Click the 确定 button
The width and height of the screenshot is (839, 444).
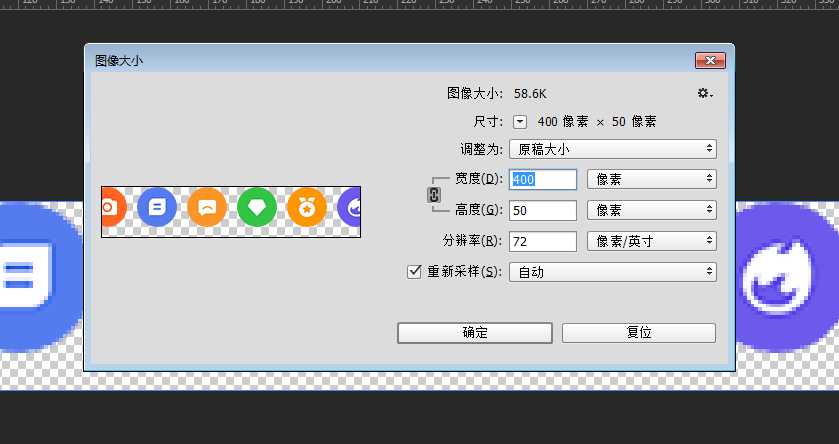pos(475,333)
